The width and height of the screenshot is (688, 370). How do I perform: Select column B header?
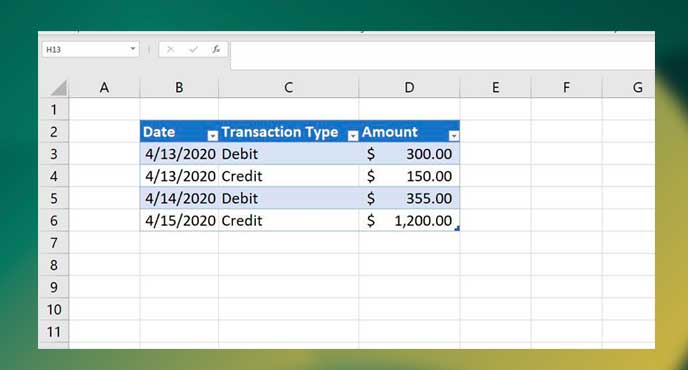point(179,88)
